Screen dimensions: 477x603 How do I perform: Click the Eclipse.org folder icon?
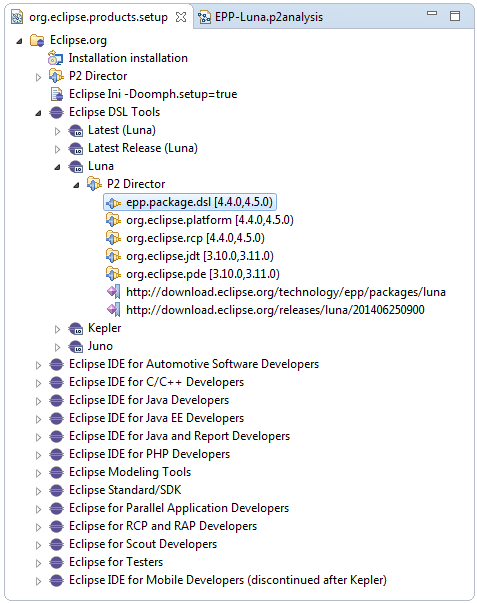point(37,40)
